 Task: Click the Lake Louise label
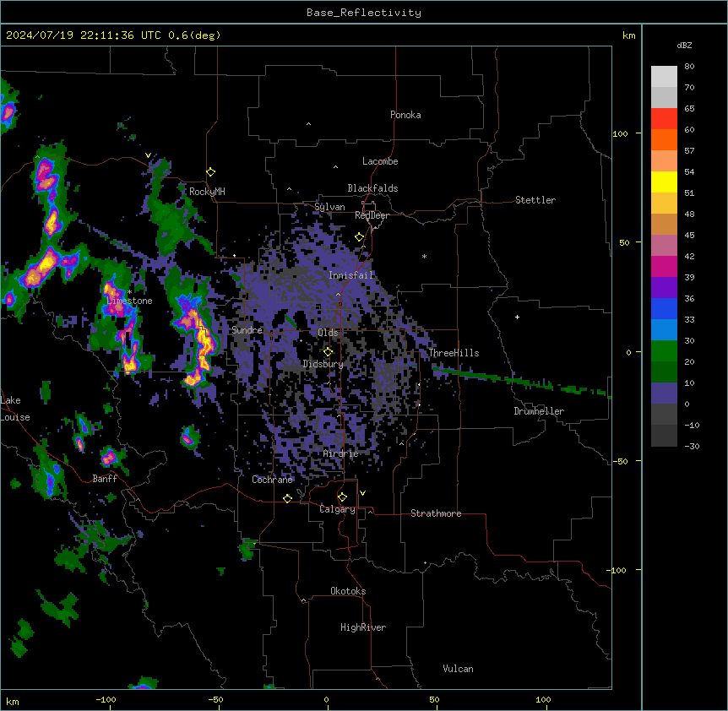(x=15, y=409)
